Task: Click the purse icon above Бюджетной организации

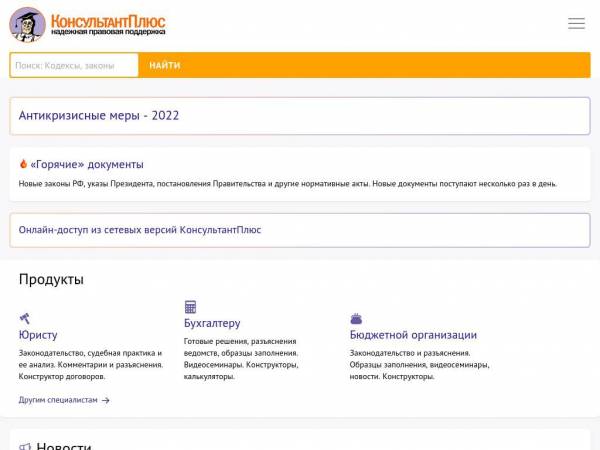Action: point(356,318)
